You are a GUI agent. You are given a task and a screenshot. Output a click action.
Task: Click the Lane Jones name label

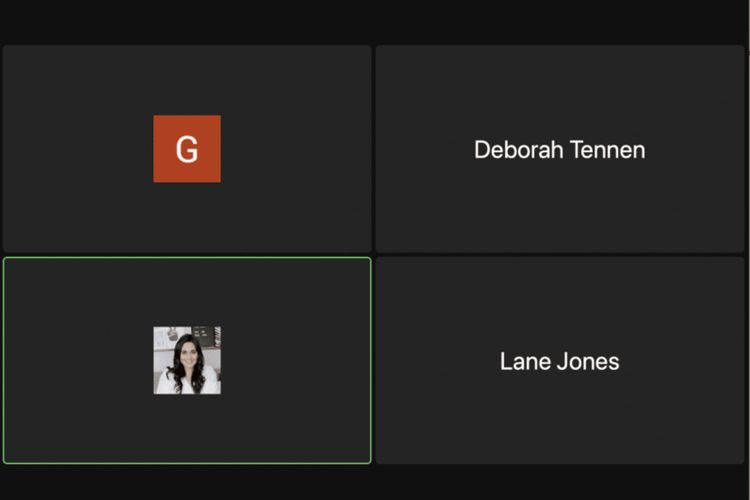tap(559, 362)
